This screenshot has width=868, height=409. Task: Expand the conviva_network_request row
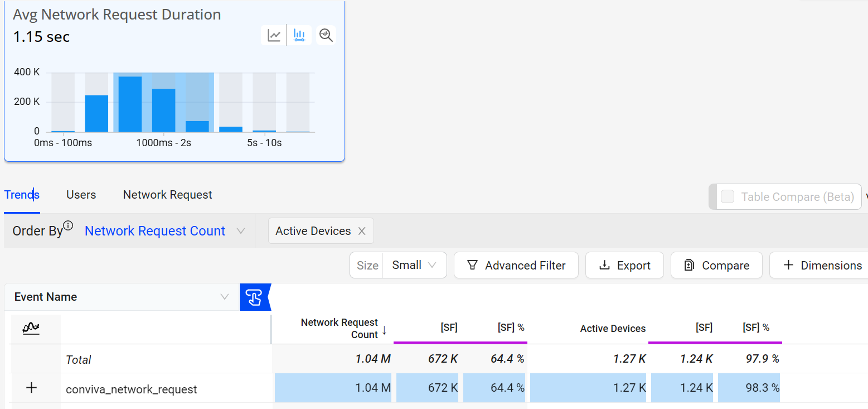click(x=32, y=388)
